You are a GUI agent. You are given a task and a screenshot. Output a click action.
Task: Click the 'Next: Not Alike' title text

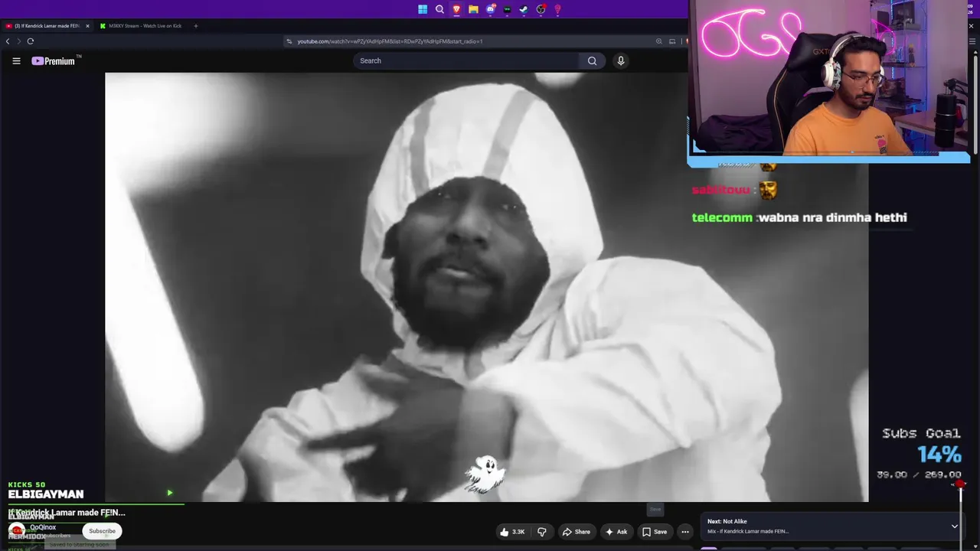pos(727,522)
